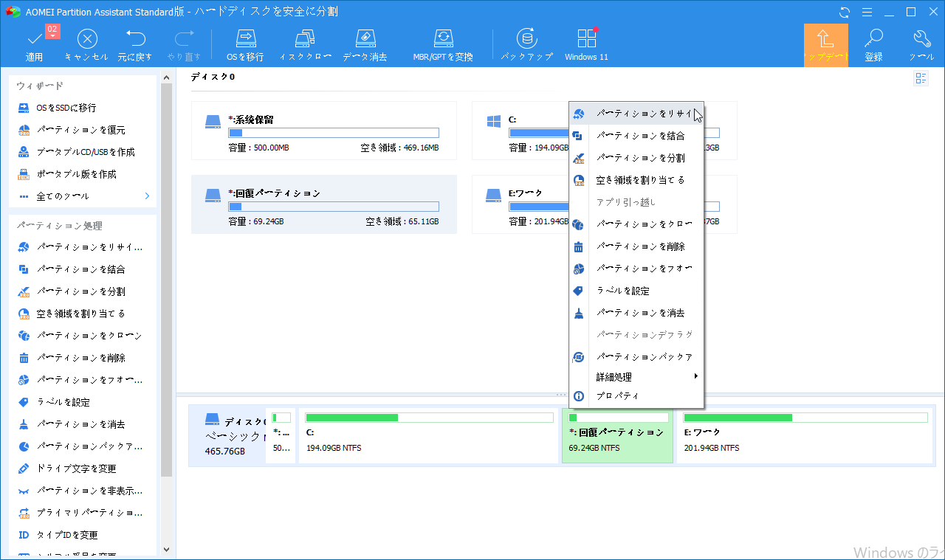The width and height of the screenshot is (945, 560).
Task: Click ドライブ文字を変更 in the sidebar
Action: [x=77, y=469]
